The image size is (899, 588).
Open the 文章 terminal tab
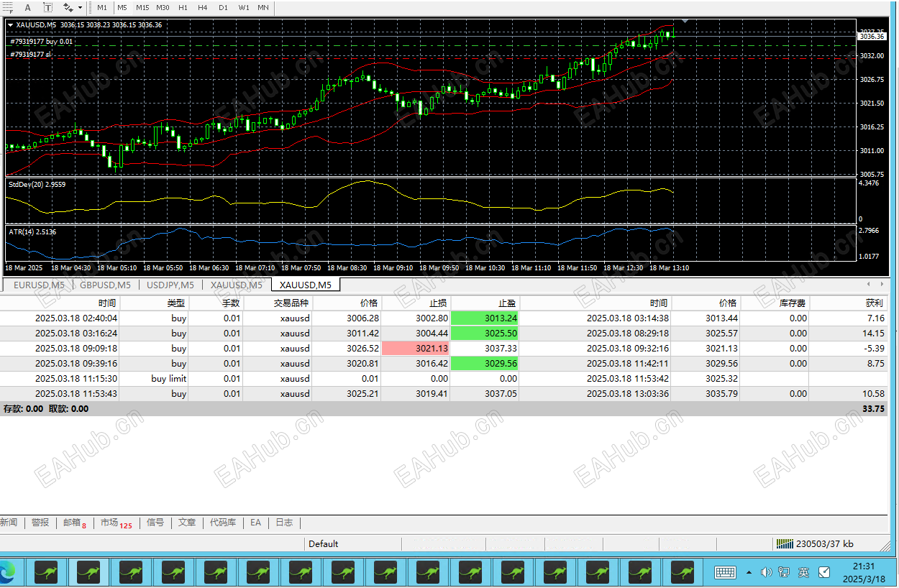187,523
